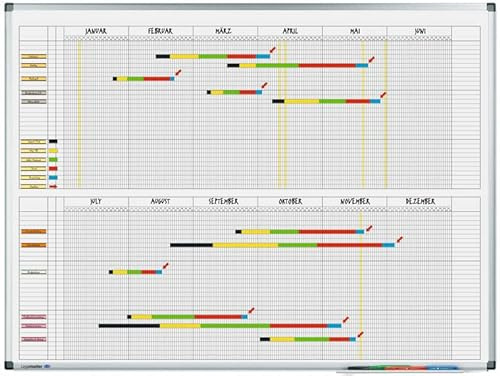This screenshot has width=500, height=376.
Task: Click red arrow ending the short März–April bar
Action: (264, 86)
